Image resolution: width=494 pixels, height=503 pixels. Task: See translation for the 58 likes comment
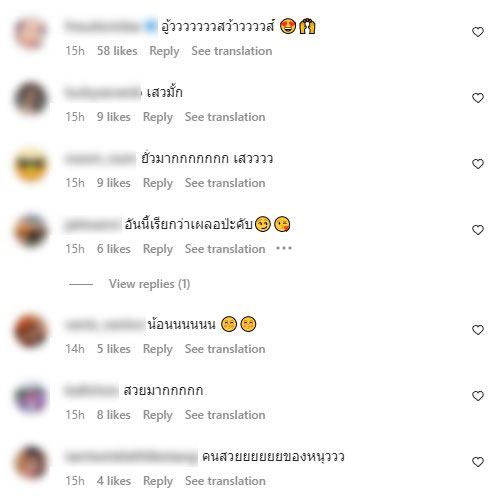(x=232, y=51)
